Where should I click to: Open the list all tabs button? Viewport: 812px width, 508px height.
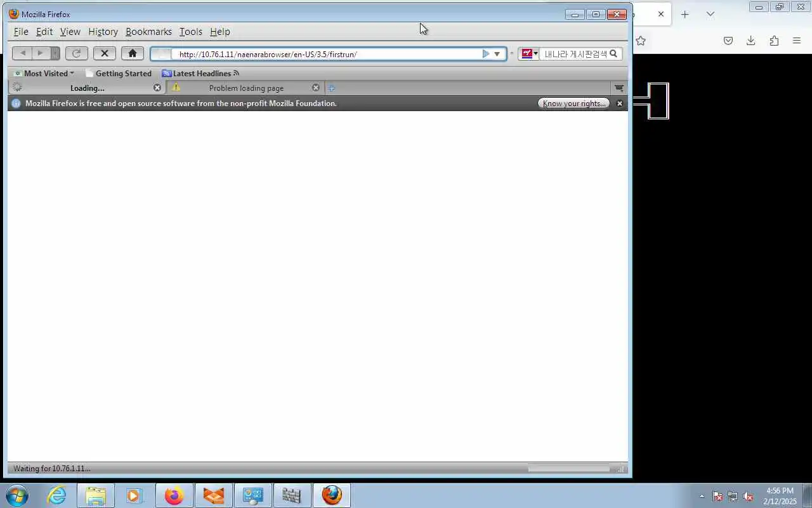pyautogui.click(x=619, y=88)
